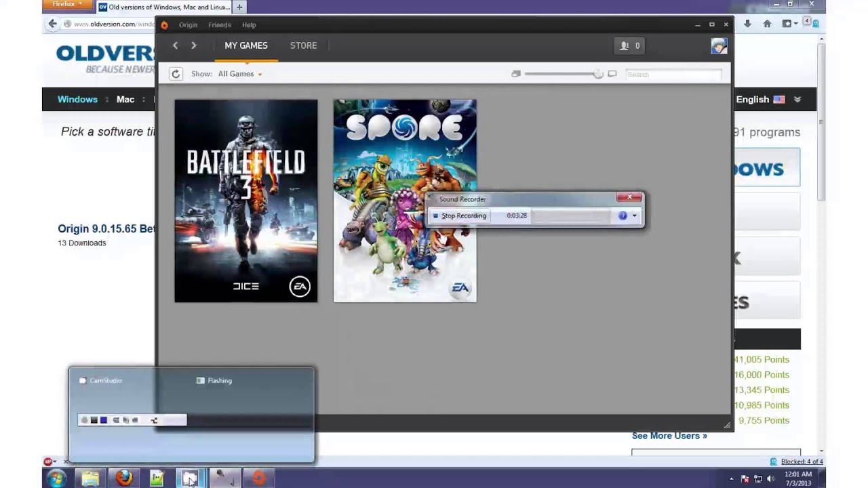This screenshot has width=868, height=488.
Task: Click the See More Users link
Action: 669,436
